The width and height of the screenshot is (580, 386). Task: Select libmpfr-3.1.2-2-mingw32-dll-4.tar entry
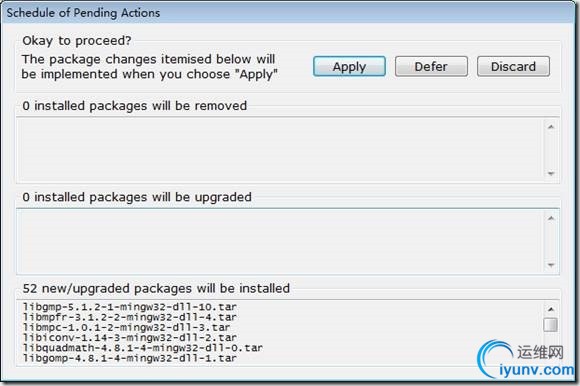130,317
